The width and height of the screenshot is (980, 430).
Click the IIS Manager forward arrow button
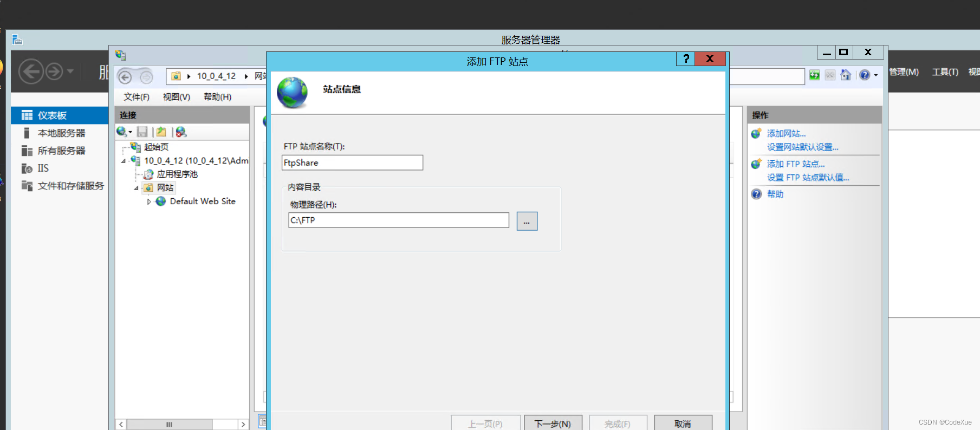point(146,77)
